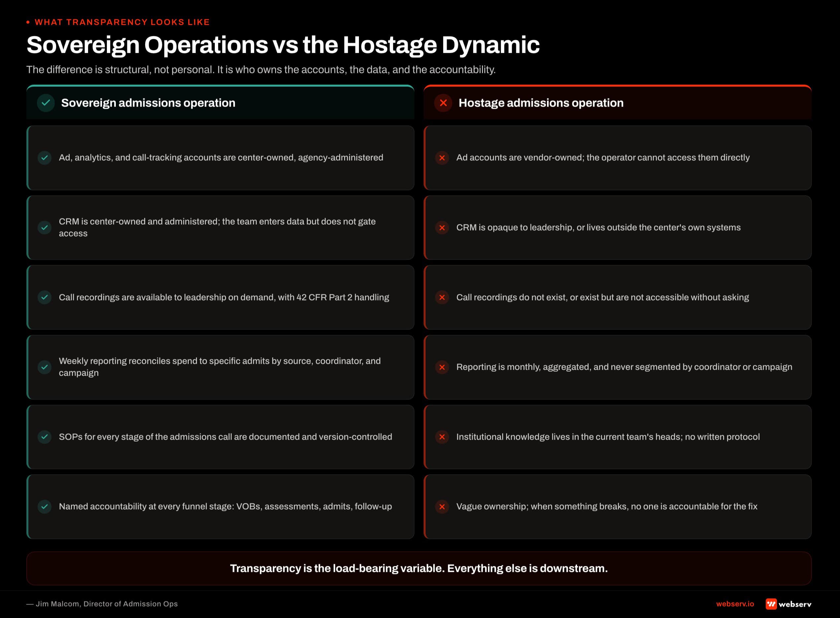Click text 'Call recordings do not exist'

pyautogui.click(x=602, y=297)
